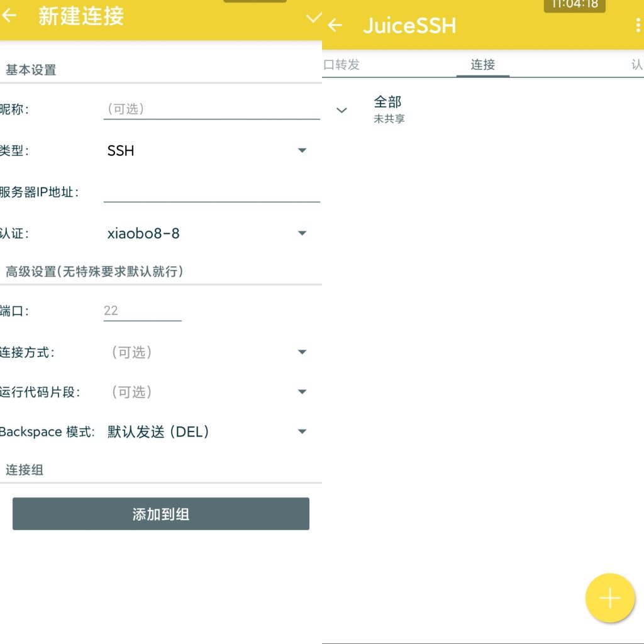Tap the 高级设置 section header
Image resolution: width=644 pixels, height=644 pixels.
point(94,272)
